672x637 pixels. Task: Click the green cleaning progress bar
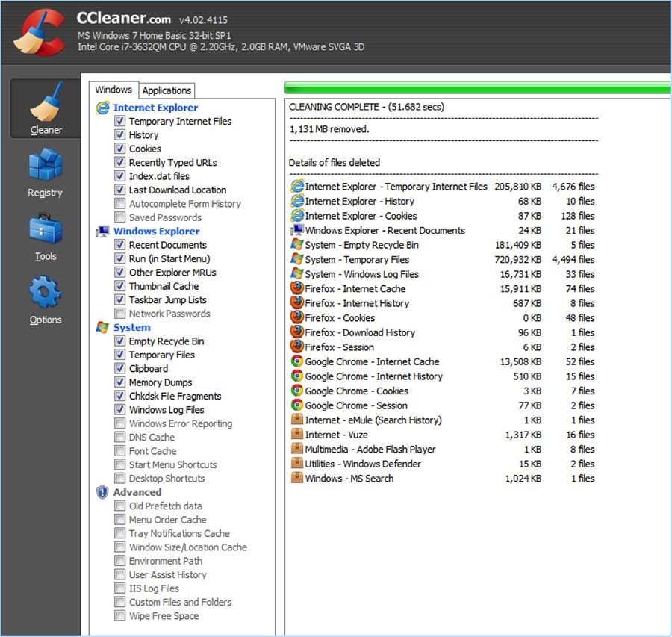[x=477, y=87]
